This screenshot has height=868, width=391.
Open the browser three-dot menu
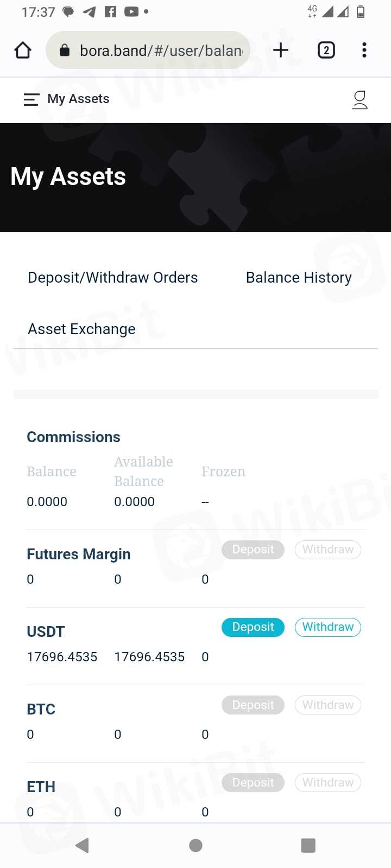click(364, 50)
